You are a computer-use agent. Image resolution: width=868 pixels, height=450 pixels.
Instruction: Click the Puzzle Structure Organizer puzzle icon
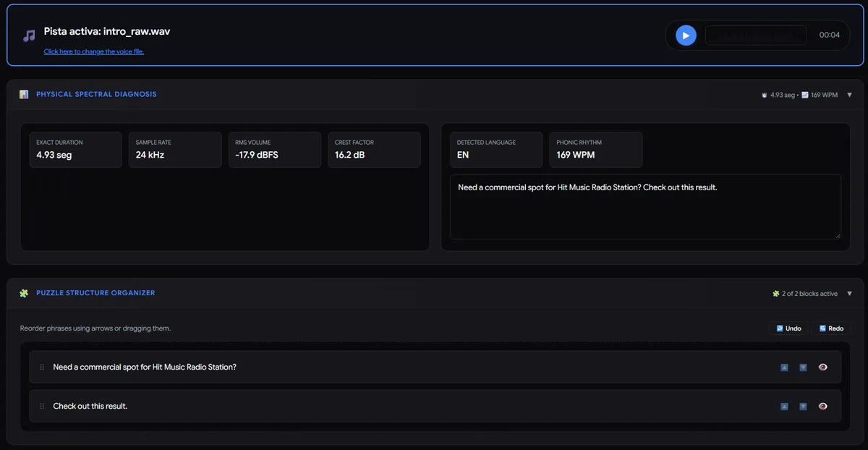tap(24, 293)
